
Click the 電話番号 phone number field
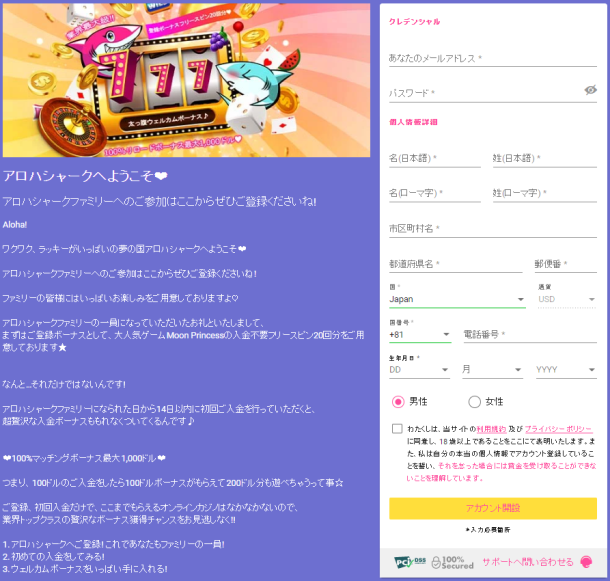530,335
